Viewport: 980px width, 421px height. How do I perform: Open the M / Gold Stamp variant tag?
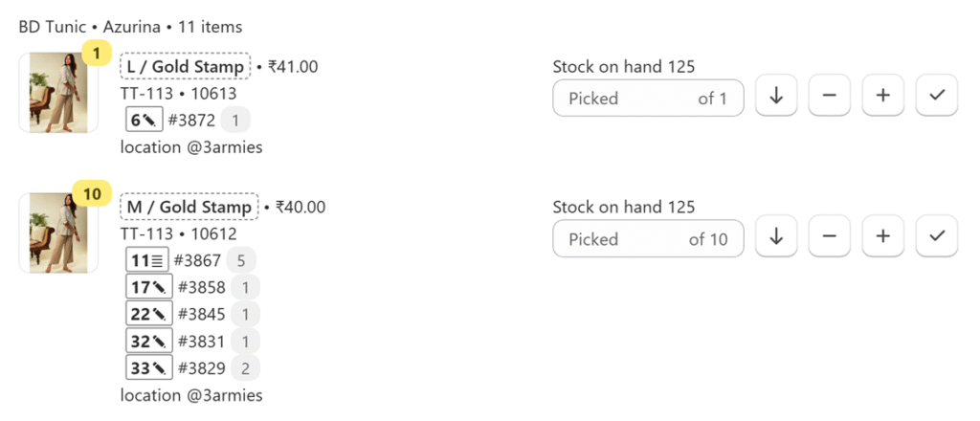click(x=189, y=207)
